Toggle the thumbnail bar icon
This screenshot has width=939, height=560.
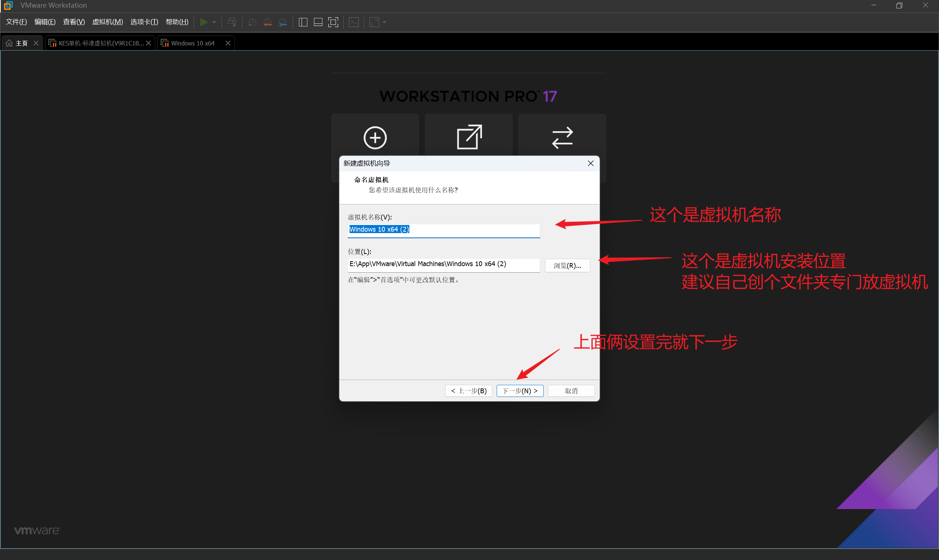click(x=318, y=22)
